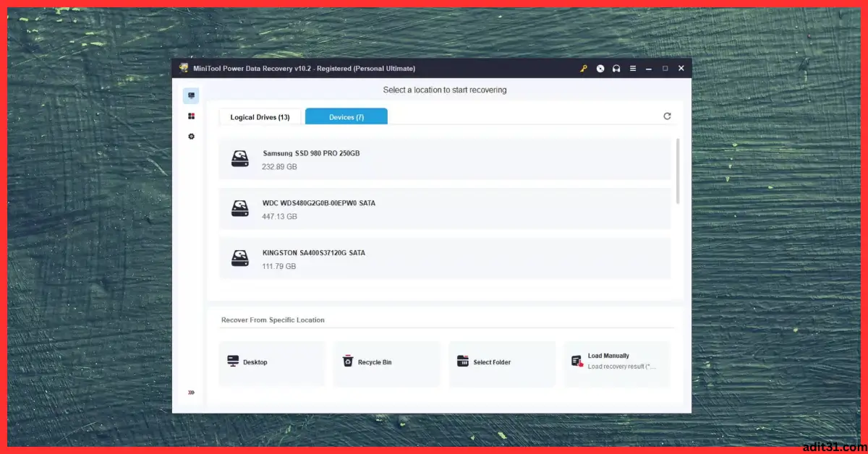
Task: Click the Load Manually icon
Action: [577, 361]
